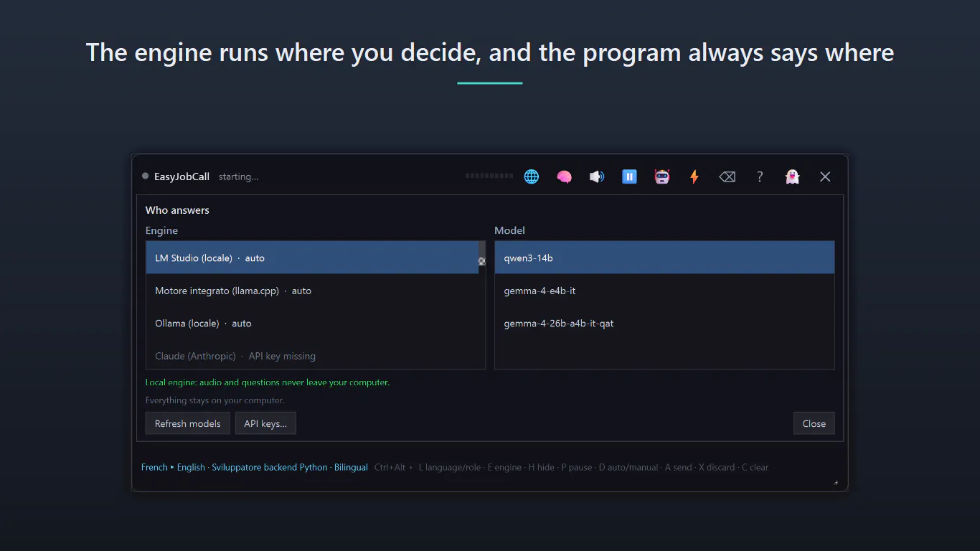
Task: Click the 'Who answers' heading
Action: [x=177, y=210]
